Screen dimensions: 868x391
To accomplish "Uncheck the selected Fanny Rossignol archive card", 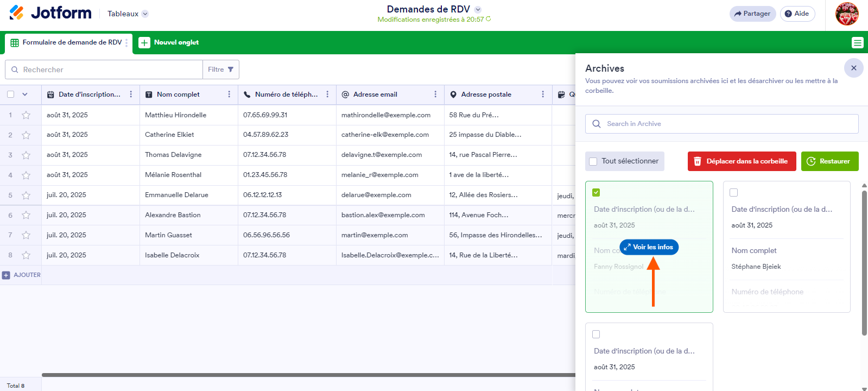I will (596, 193).
